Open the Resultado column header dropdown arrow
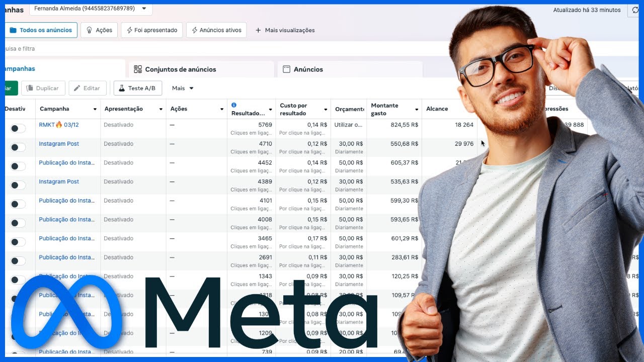Screen dimensions: 644x362 [270, 109]
